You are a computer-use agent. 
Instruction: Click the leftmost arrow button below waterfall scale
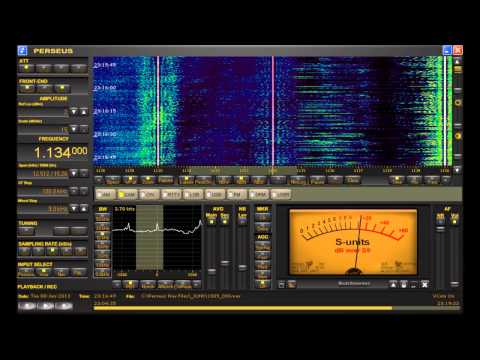99,180
